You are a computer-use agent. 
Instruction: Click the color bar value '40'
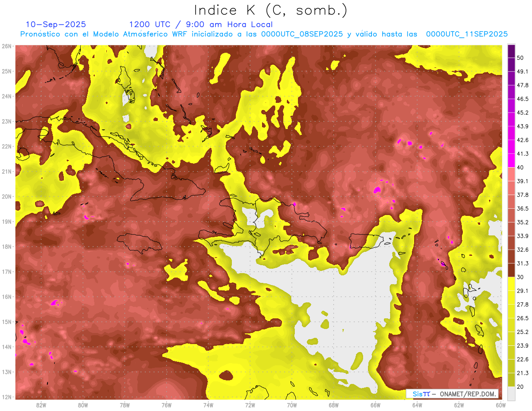520,167
